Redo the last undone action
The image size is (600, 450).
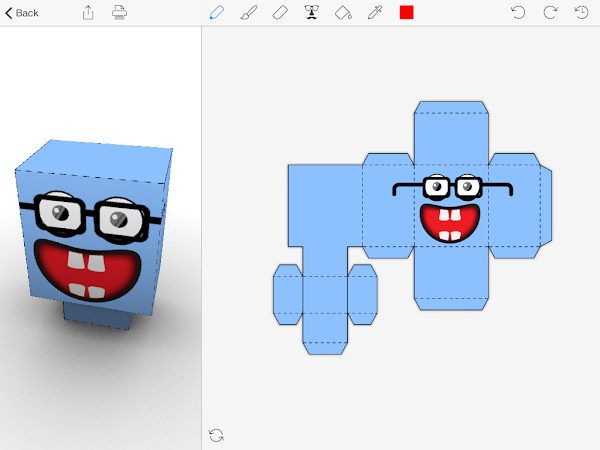tap(550, 13)
